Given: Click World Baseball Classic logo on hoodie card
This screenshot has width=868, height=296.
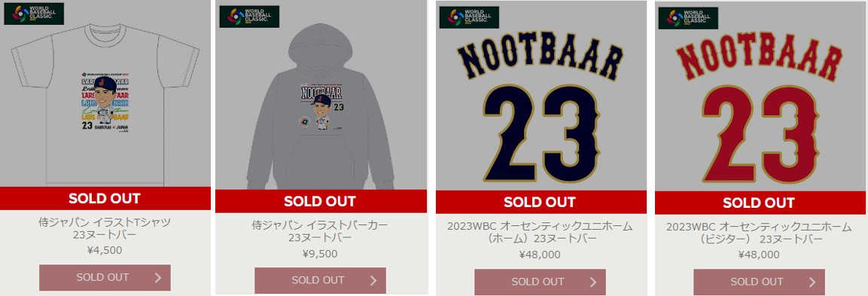Looking at the screenshot, I should coord(249,17).
